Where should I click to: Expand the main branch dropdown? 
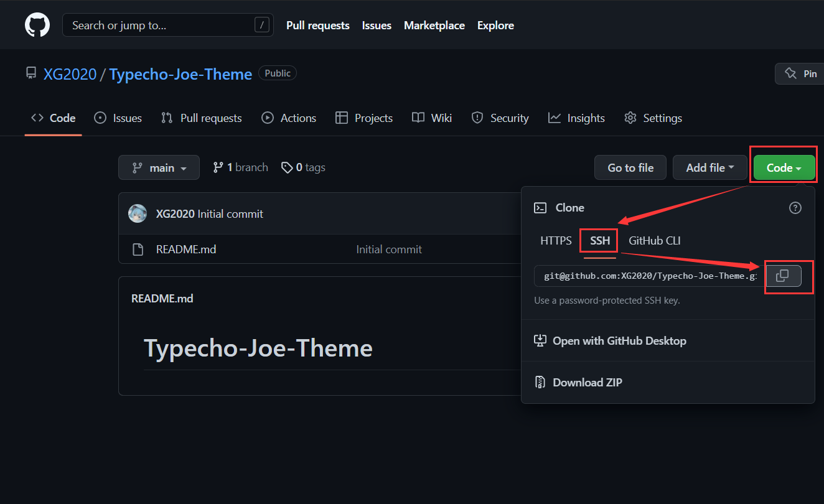click(159, 167)
